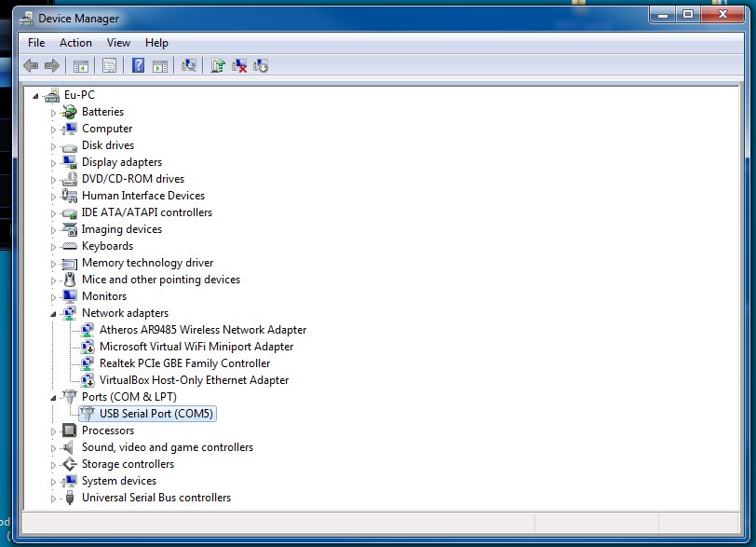Select the Imaging devices label

click(121, 229)
